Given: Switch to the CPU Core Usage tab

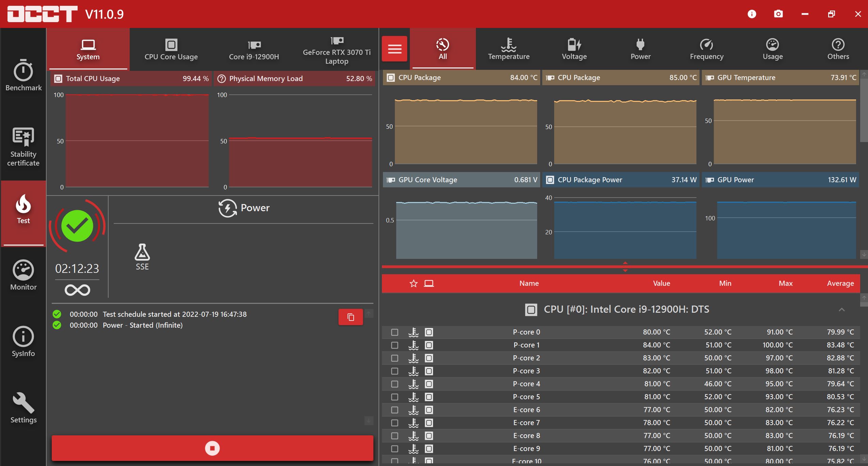Looking at the screenshot, I should 171,49.
